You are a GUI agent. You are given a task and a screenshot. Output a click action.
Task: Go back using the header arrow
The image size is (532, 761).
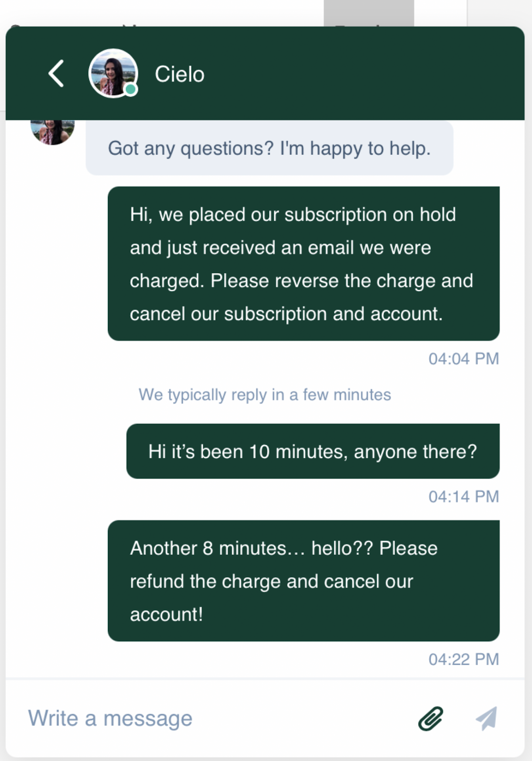(56, 73)
